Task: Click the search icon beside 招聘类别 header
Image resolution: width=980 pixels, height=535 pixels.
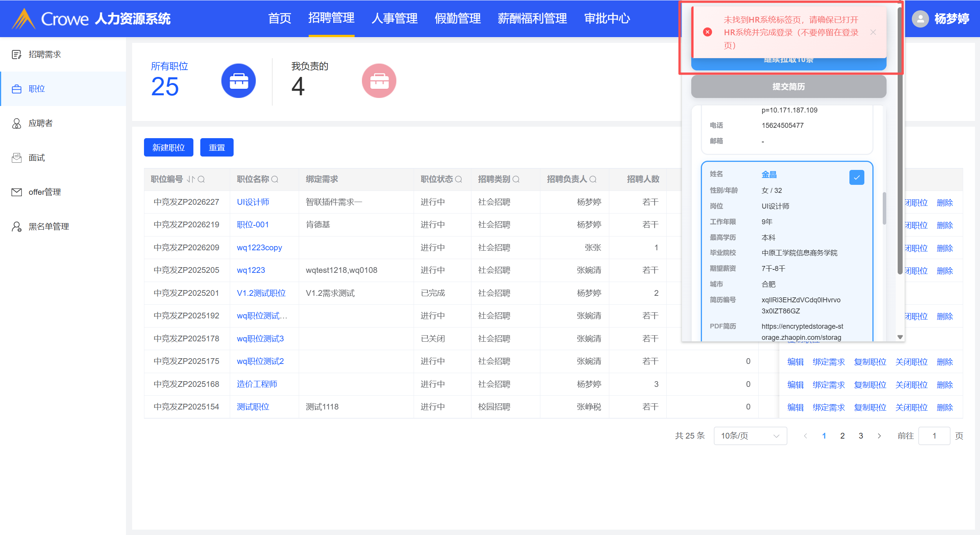Action: tap(516, 179)
